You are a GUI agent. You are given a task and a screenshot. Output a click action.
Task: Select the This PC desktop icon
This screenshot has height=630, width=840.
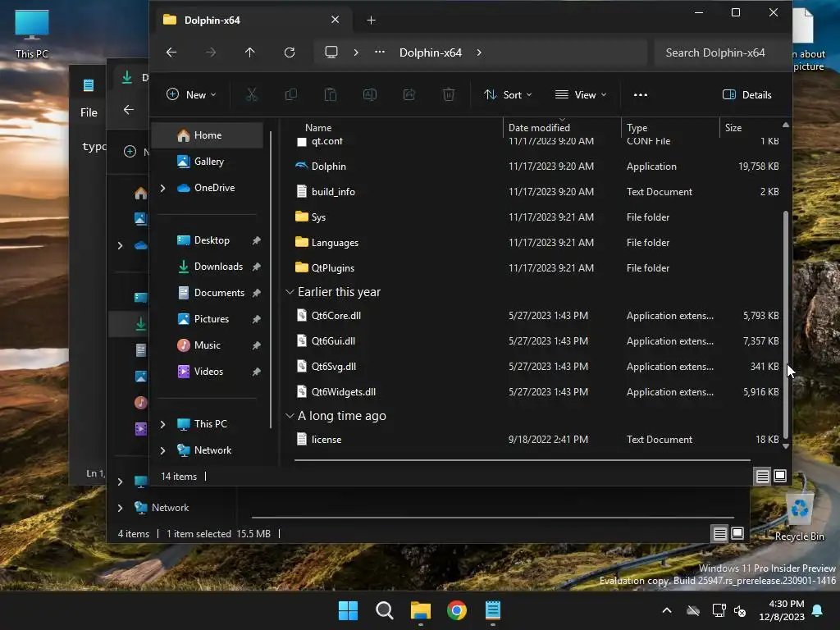[32, 34]
